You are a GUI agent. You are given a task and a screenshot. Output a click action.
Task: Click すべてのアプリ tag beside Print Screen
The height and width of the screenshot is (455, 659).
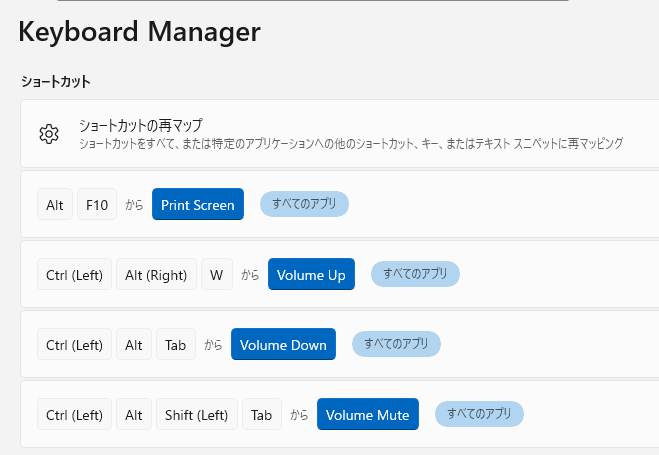(x=304, y=204)
